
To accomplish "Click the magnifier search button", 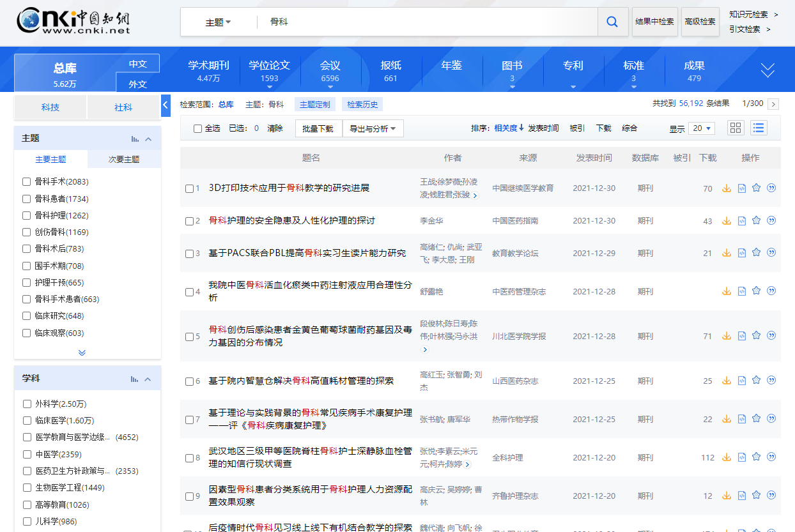I will tap(612, 22).
